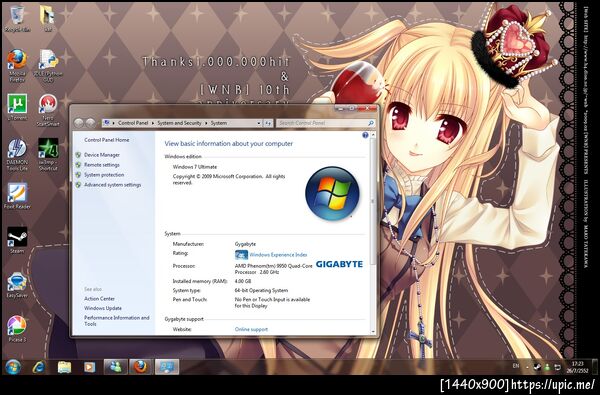Image resolution: width=600 pixels, height=395 pixels.
Task: Launch the Mozilla Firefox desktop shortcut
Action: (x=17, y=66)
